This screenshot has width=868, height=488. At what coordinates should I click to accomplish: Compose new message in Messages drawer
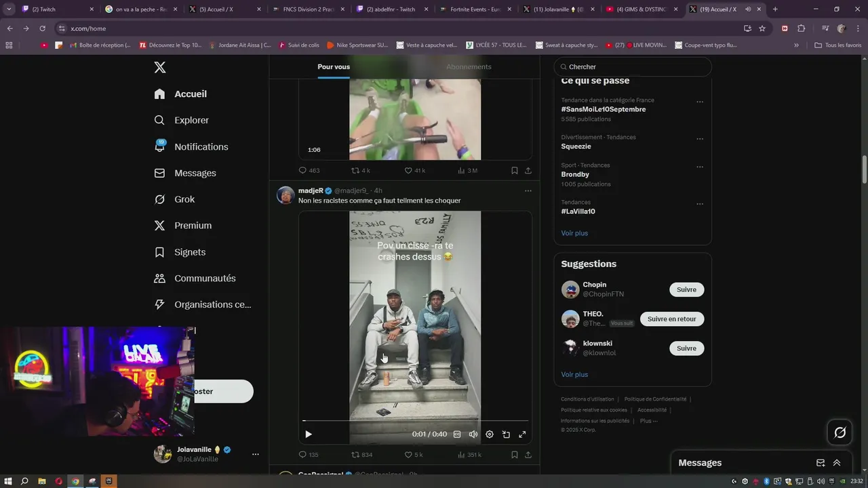click(821, 463)
